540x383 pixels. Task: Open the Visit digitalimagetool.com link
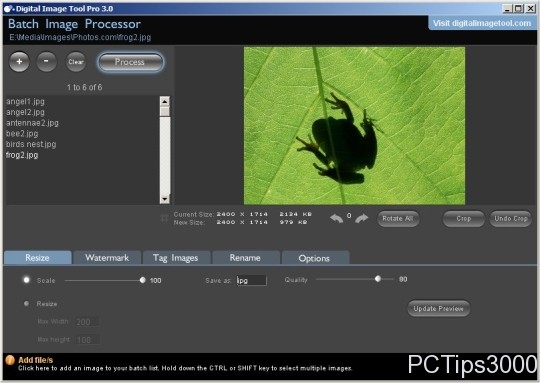482,23
